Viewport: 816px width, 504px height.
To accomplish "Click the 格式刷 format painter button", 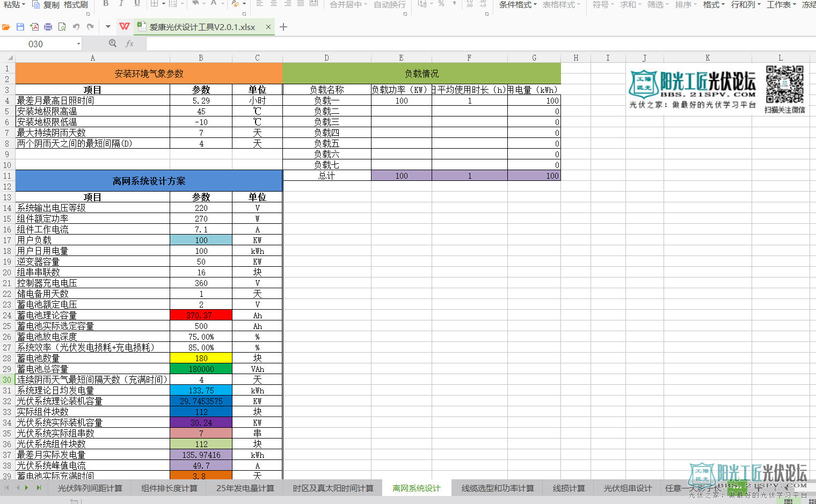I will click(76, 4).
